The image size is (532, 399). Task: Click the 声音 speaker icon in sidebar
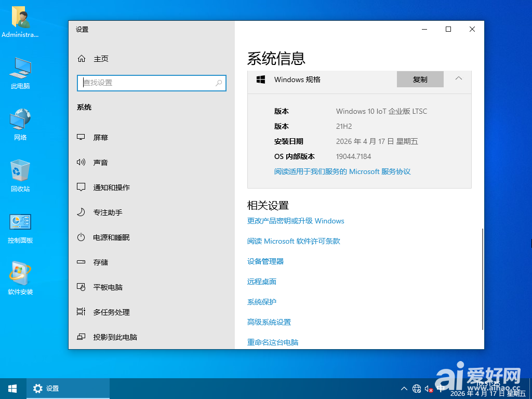point(81,162)
